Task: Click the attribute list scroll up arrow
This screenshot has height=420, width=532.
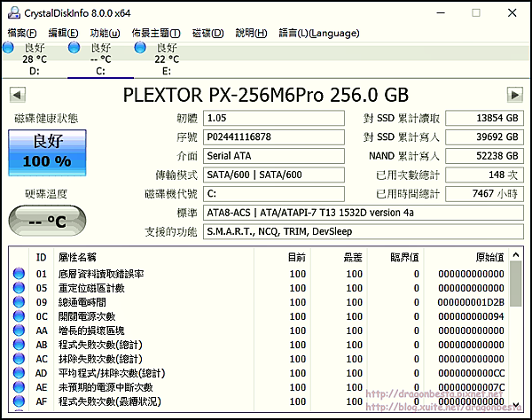Action: point(516,255)
